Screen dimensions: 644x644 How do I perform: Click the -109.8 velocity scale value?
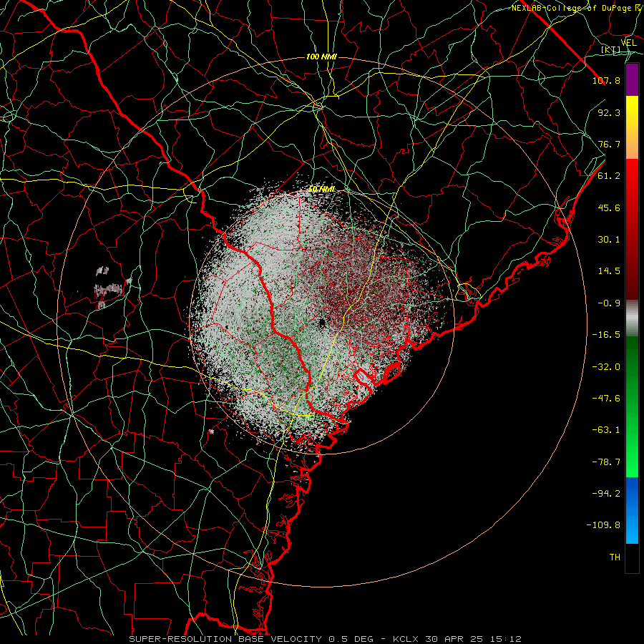coord(603,525)
